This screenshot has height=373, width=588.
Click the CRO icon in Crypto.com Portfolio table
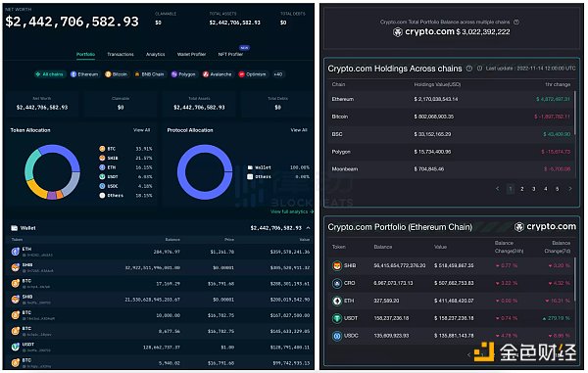[x=337, y=284]
